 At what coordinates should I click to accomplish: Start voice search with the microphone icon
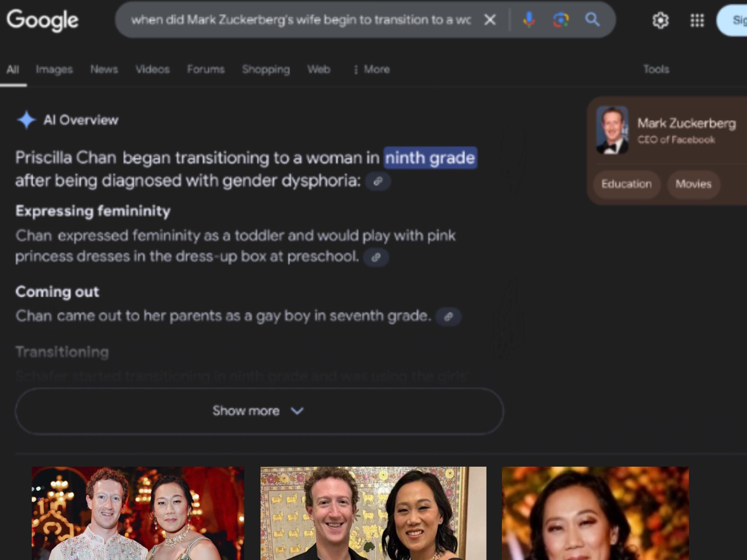coord(529,20)
